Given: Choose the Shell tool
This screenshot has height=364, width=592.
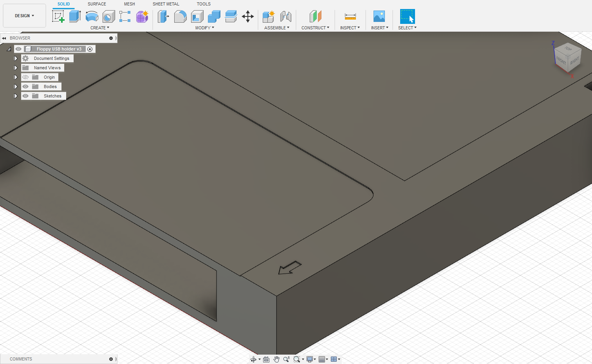Looking at the screenshot, I should pyautogui.click(x=197, y=16).
